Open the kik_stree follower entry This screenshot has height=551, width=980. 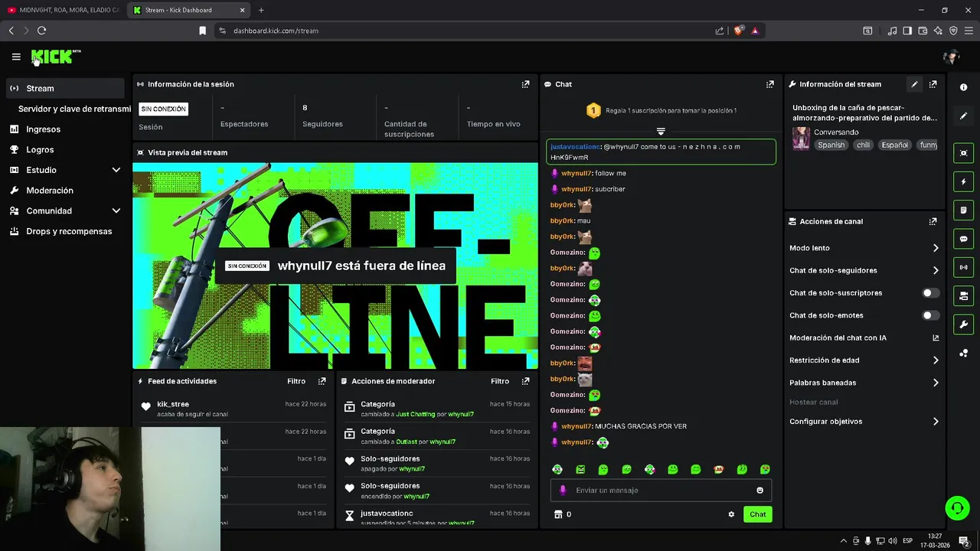[234, 409]
